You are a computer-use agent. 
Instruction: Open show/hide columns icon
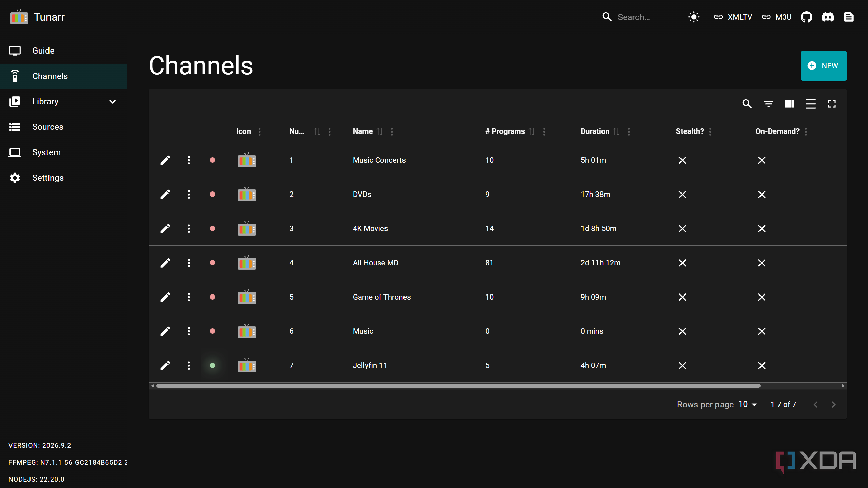pyautogui.click(x=789, y=104)
